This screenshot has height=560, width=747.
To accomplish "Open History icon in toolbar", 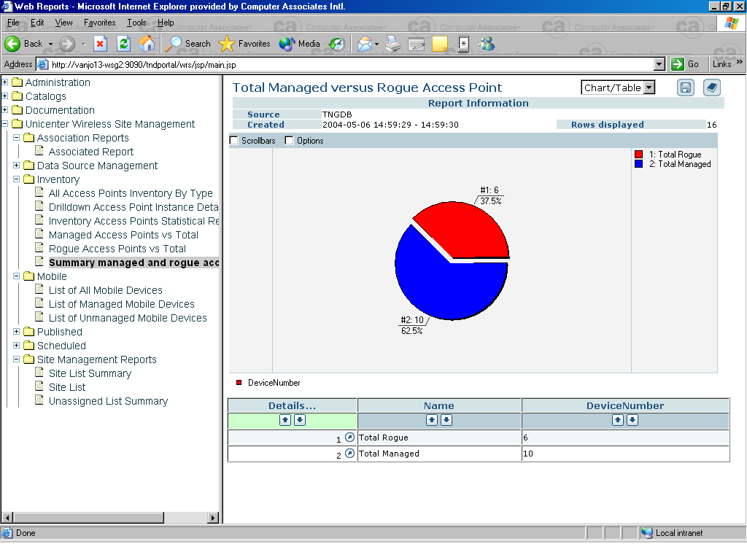I will [x=337, y=44].
